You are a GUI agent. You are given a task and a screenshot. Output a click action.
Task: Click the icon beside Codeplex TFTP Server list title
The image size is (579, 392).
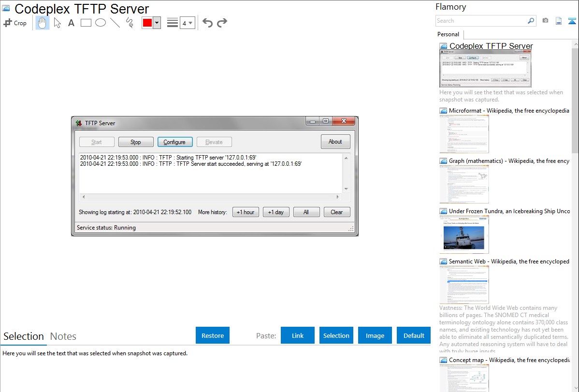443,46
